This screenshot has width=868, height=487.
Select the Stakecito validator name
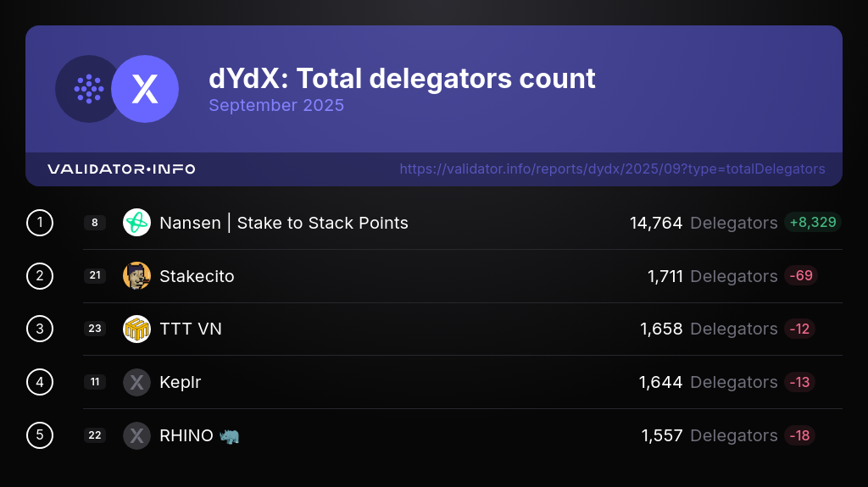[197, 276]
